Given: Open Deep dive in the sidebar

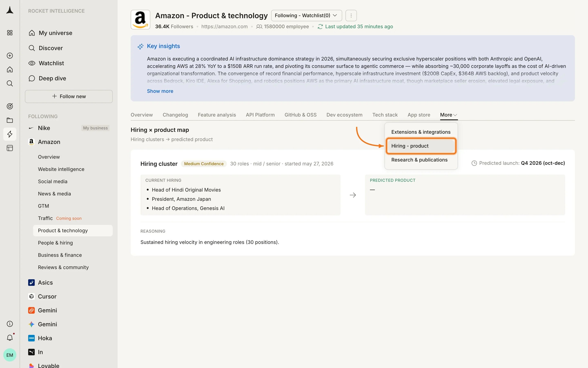Looking at the screenshot, I should [52, 78].
